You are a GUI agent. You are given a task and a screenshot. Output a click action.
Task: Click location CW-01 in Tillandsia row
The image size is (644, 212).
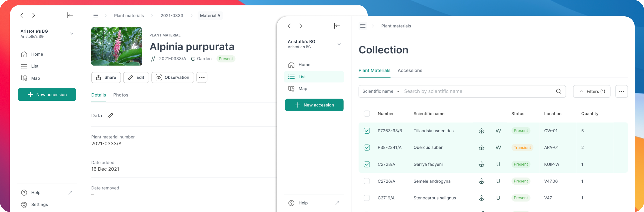coord(550,131)
